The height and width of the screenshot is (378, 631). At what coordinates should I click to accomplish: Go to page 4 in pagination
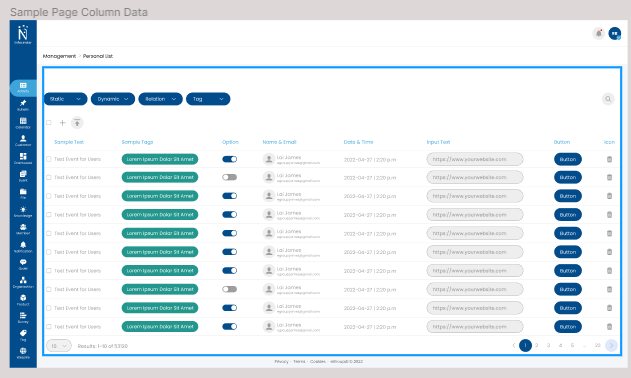(560, 345)
